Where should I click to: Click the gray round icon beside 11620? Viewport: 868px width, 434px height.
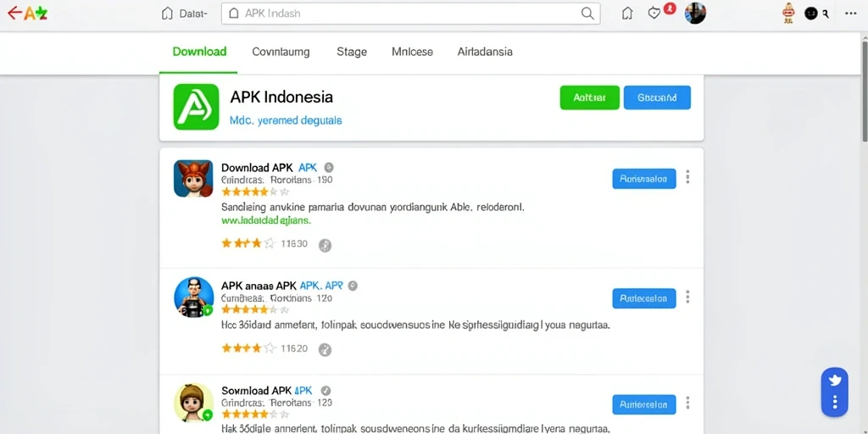tap(325, 349)
